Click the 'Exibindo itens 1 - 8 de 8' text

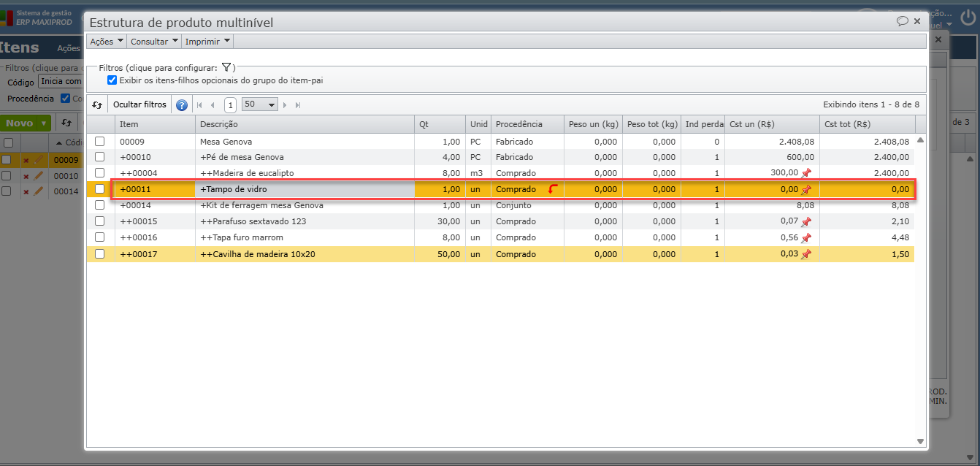871,104
